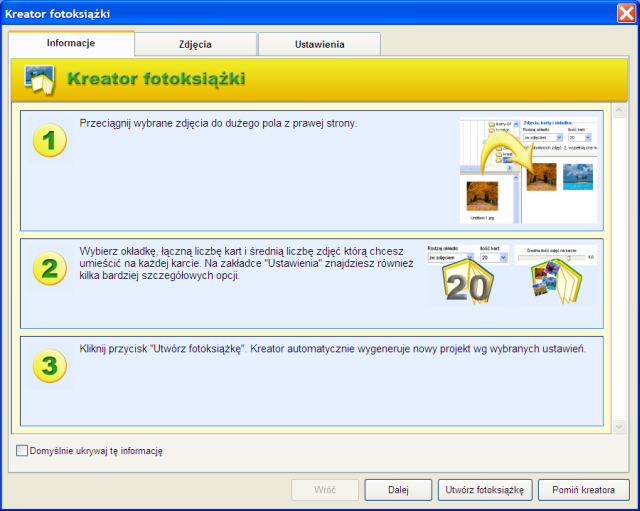
Task: Click the photobook icon in the yellow header
Action: [39, 79]
